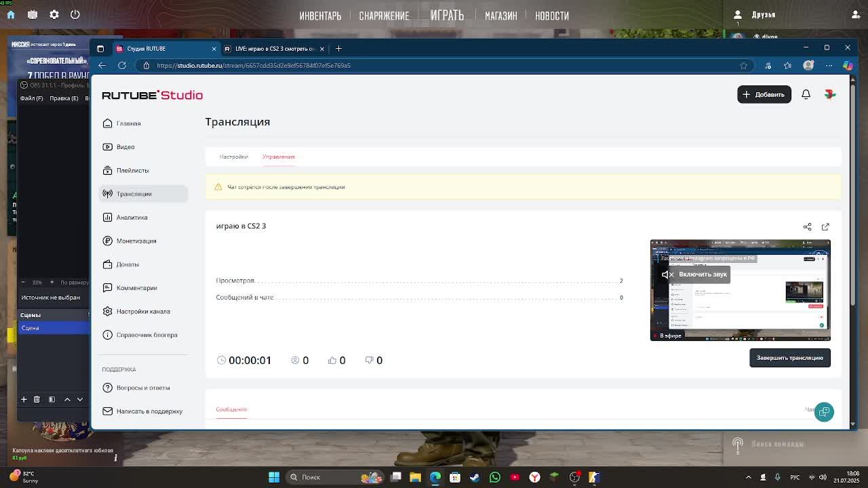Screen dimensions: 868x488
Task: Open Steam from the taskbar
Action: [x=475, y=477]
